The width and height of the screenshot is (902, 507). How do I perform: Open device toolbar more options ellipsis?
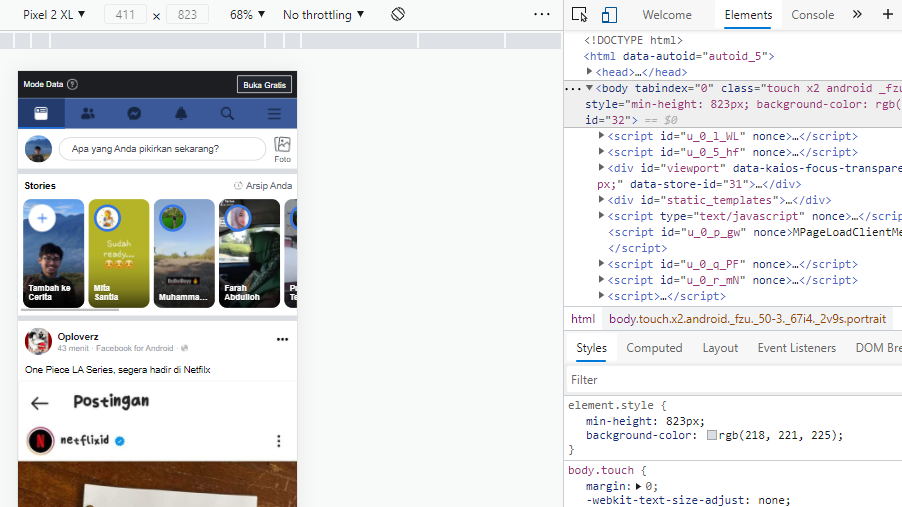click(541, 14)
